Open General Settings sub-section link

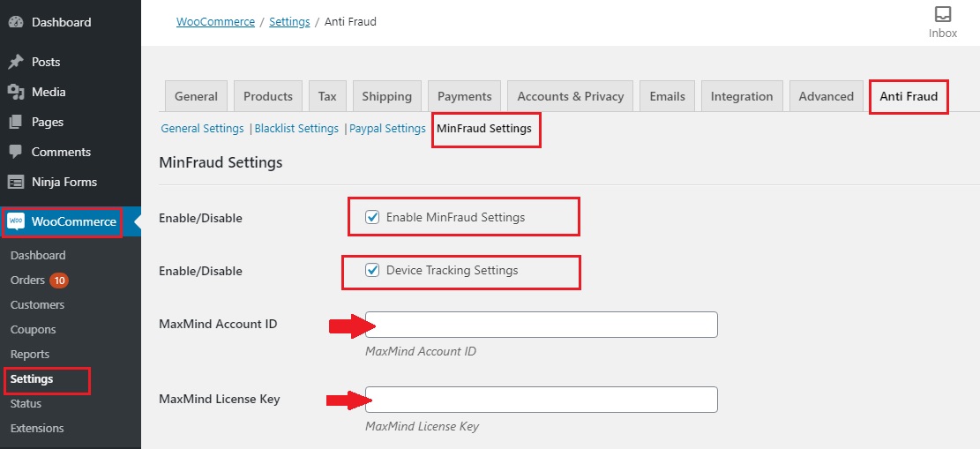pyautogui.click(x=203, y=128)
